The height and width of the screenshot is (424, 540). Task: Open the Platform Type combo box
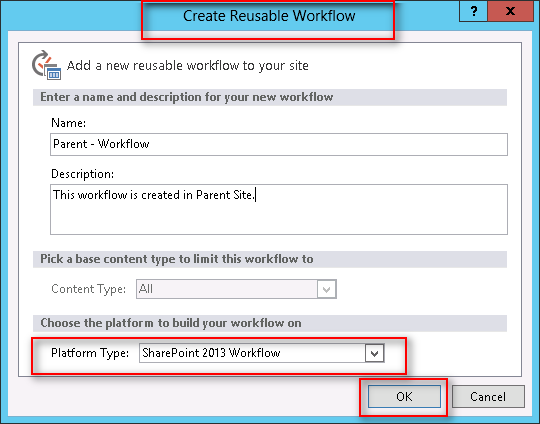click(x=261, y=353)
